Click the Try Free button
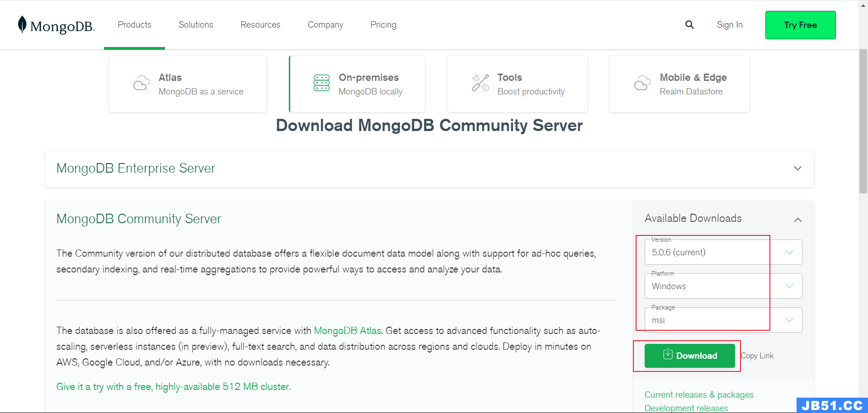The height and width of the screenshot is (413, 868). [801, 25]
